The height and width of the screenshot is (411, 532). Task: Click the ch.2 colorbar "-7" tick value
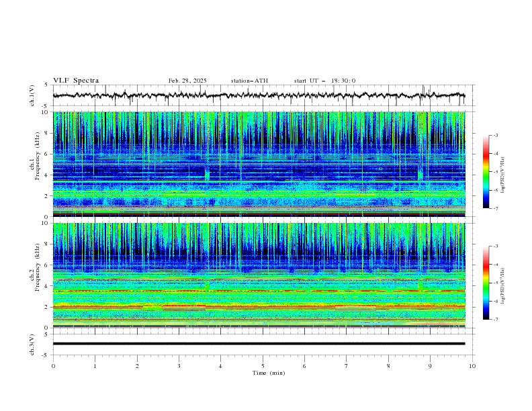click(496, 320)
